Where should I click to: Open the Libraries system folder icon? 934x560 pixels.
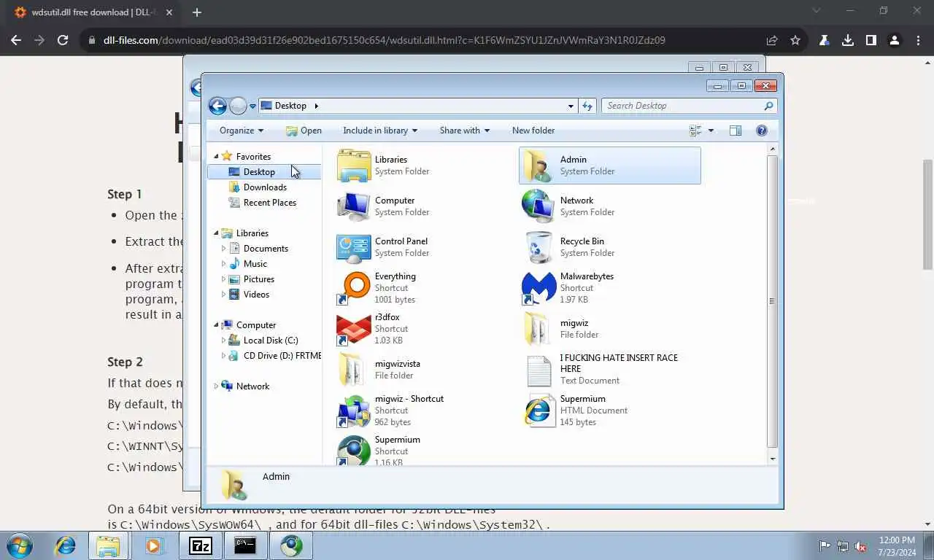click(x=354, y=166)
